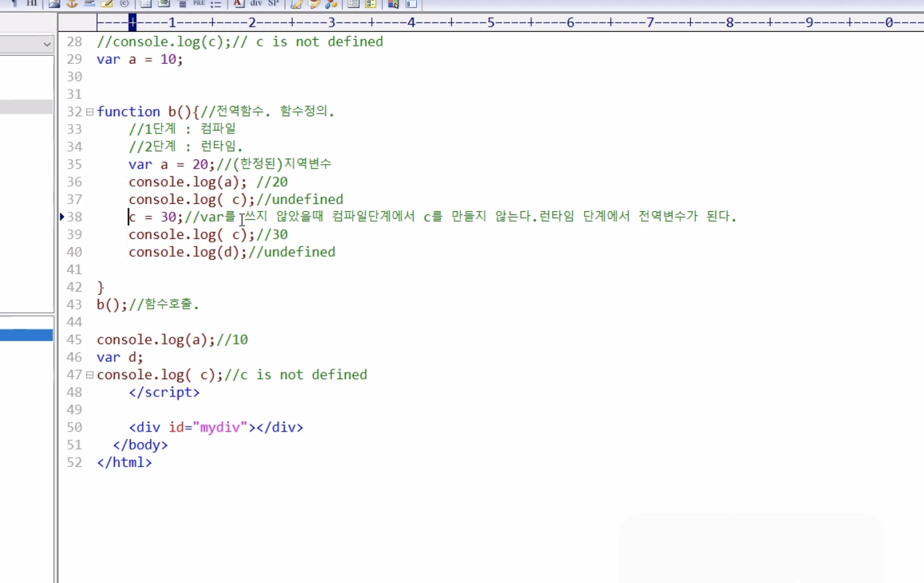This screenshot has width=924, height=583.
Task: Select the gray highlighted row in left panel
Action: [27, 107]
